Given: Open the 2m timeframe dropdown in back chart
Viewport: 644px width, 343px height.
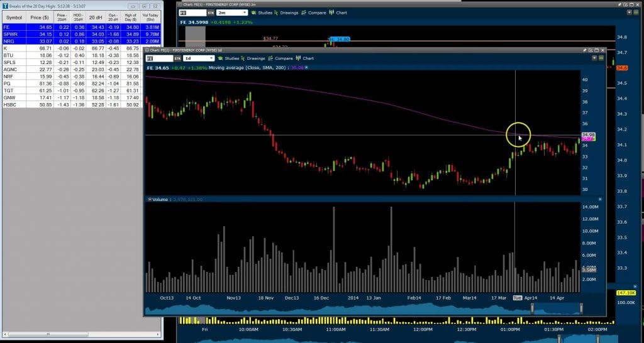Looking at the screenshot, I should point(232,13).
